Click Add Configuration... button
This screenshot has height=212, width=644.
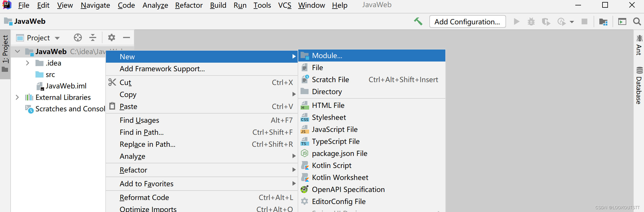point(467,22)
